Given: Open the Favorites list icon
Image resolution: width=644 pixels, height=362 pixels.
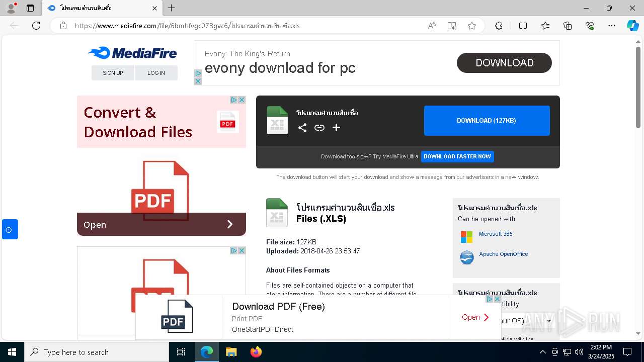Looking at the screenshot, I should pyautogui.click(x=545, y=26).
